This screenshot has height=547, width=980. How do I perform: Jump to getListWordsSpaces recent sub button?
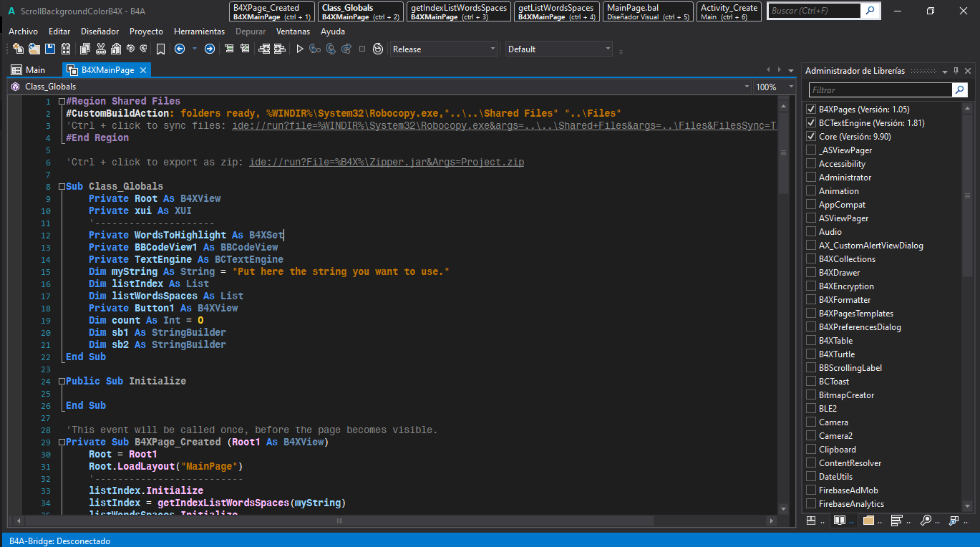557,11
